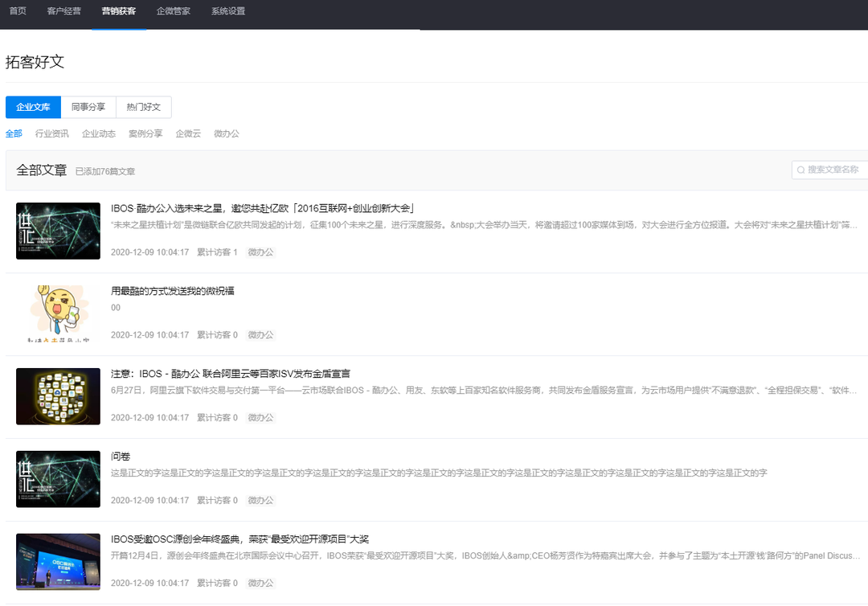Open the 金盾宣言 article thumbnail image
Image resolution: width=868 pixels, height=606 pixels.
click(58, 396)
